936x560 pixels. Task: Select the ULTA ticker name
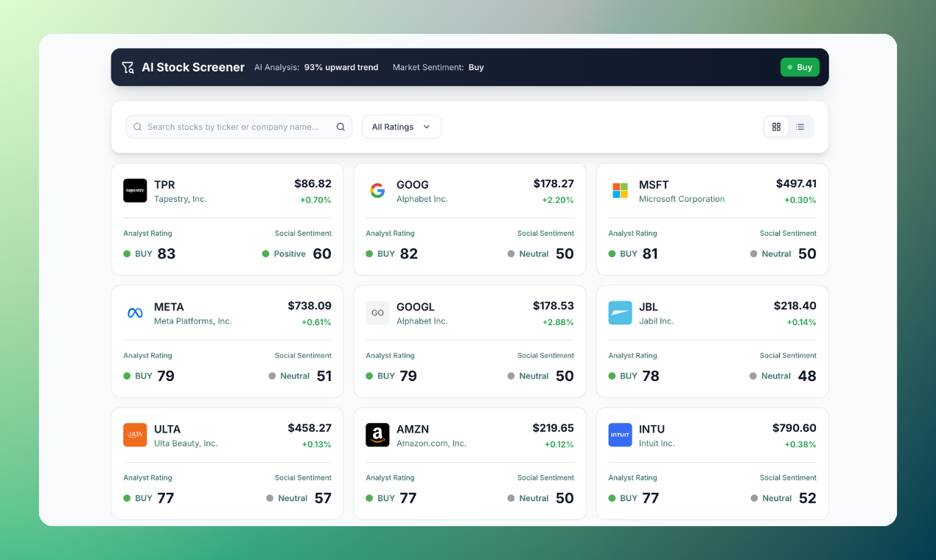167,429
